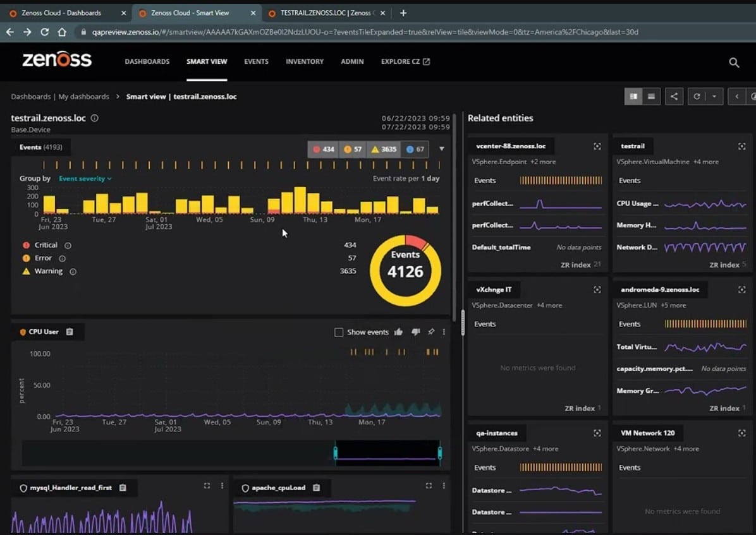This screenshot has height=535, width=756.
Task: Switch to tile view layout in toolbar
Action: coord(633,96)
